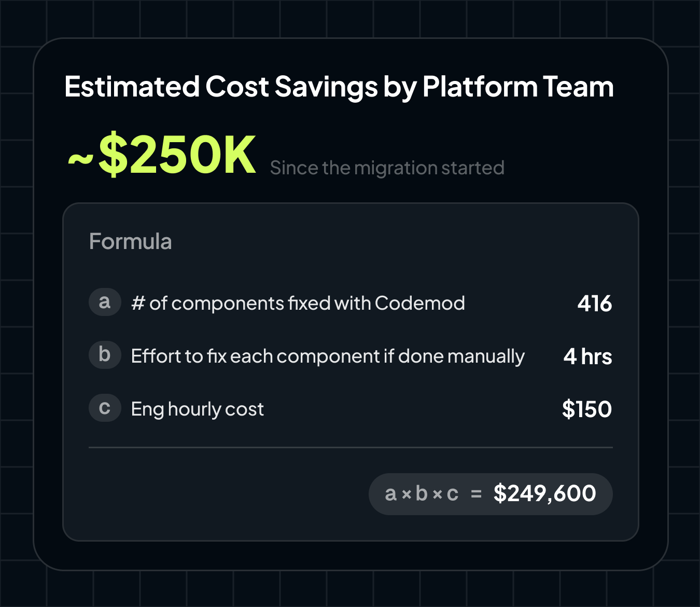The width and height of the screenshot is (700, 607).
Task: Click the ~$250K savings headline figure
Action: (162, 155)
